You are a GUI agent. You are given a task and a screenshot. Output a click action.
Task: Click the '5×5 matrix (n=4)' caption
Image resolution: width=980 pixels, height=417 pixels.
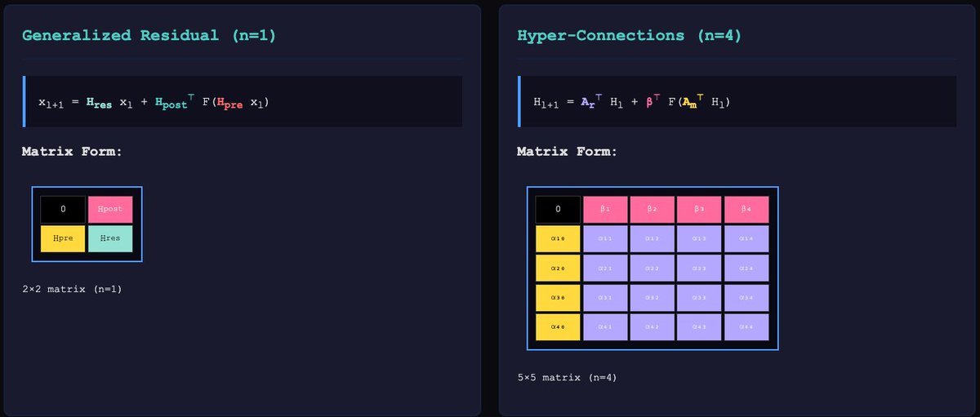567,377
